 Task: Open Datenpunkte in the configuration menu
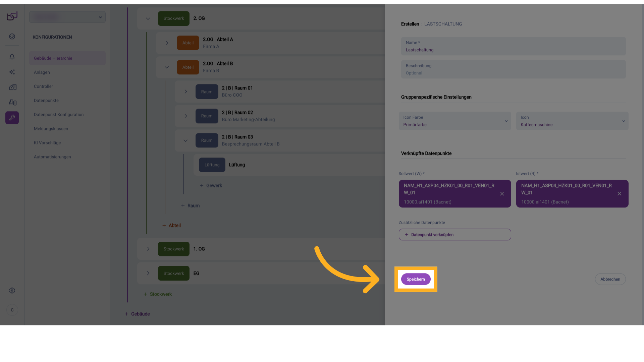point(46,101)
